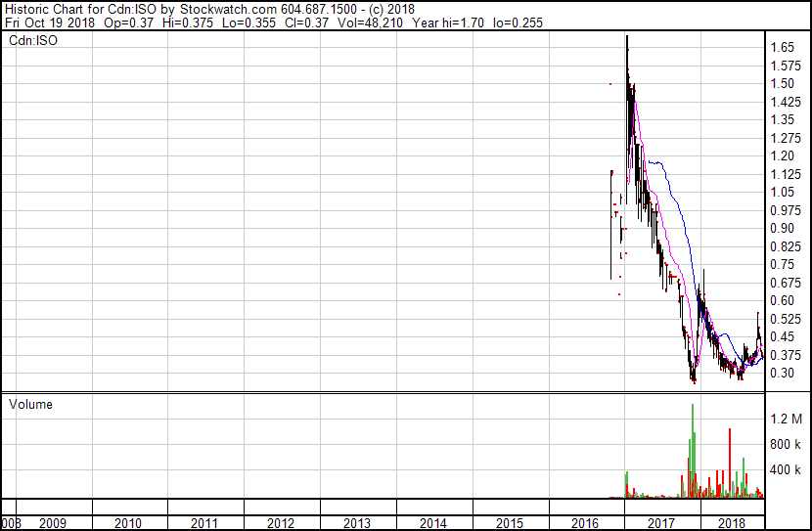Viewport: 812px width, 531px height.
Task: Click the 1.2 M volume axis label
Action: [785, 420]
